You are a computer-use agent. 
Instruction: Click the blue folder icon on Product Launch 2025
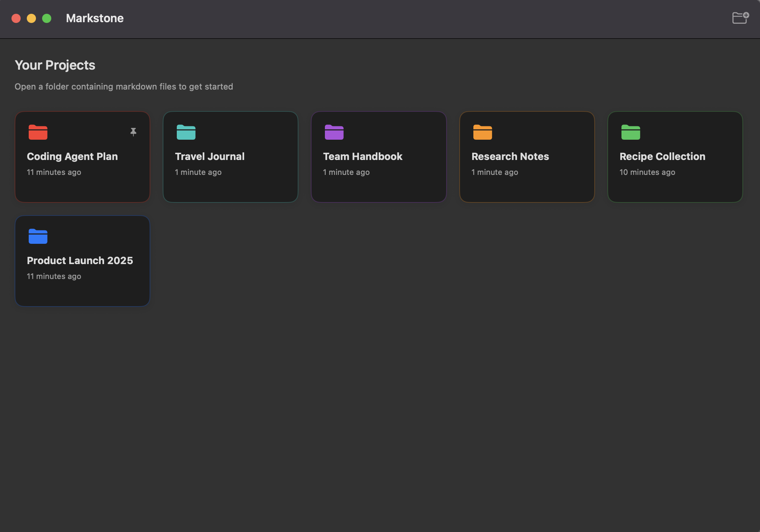click(38, 236)
